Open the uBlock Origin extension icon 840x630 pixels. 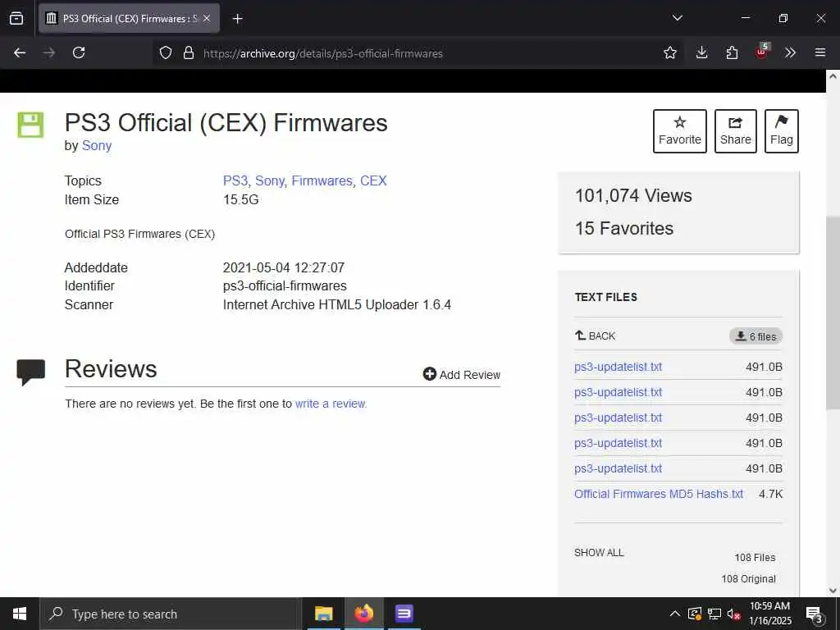(x=762, y=52)
